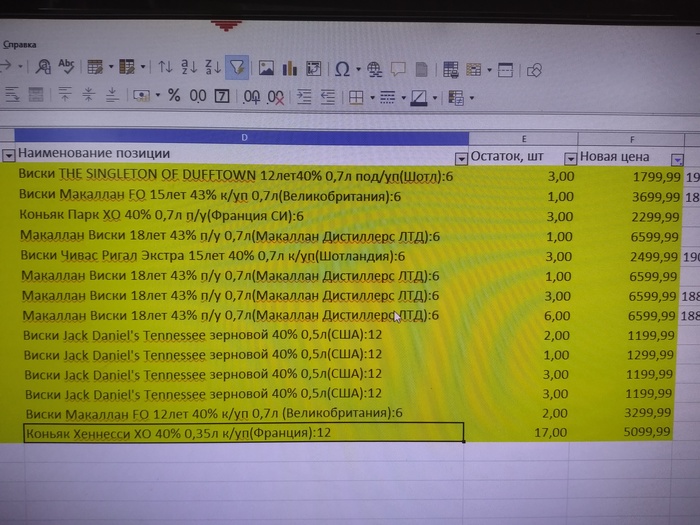The height and width of the screenshot is (525, 700).
Task: Insert an image
Action: 266,68
